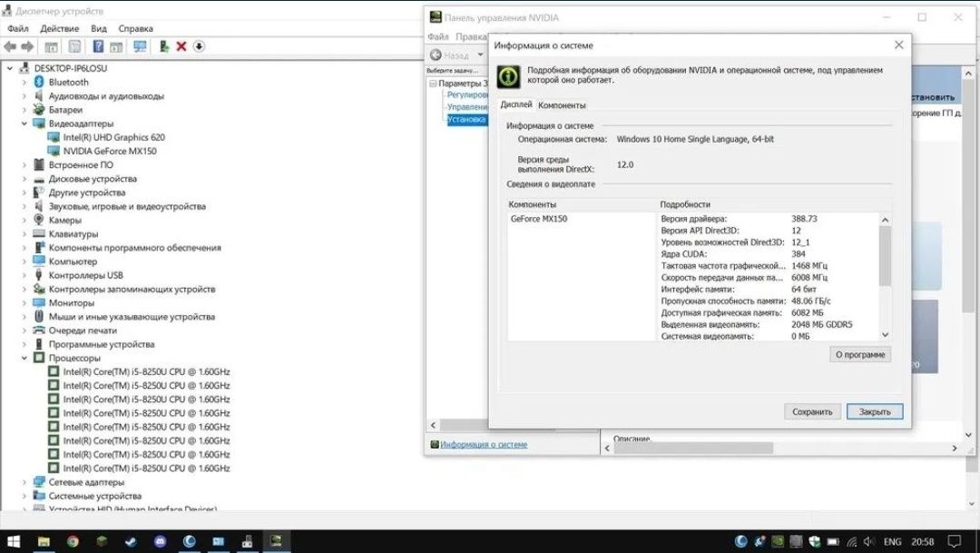Click the mouse icon next to Мыши и иные указывающие устройства
The width and height of the screenshot is (980, 553).
tap(39, 316)
